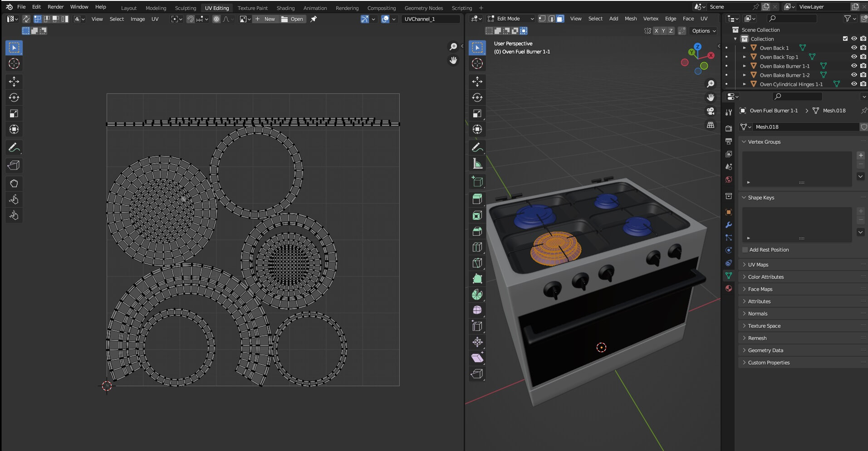Viewport: 868px width, 451px height.
Task: Select the Move tool in UV editor toolbar
Action: tap(14, 82)
